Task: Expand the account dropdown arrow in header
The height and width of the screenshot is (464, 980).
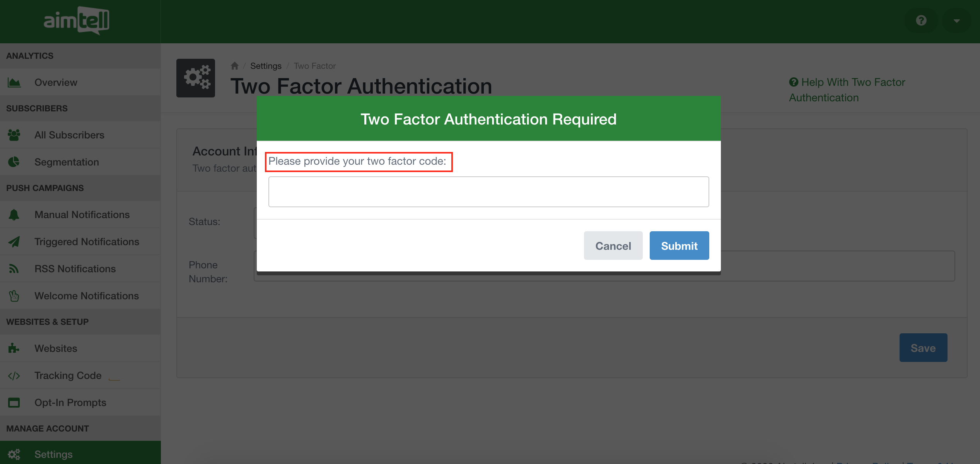Action: tap(956, 21)
